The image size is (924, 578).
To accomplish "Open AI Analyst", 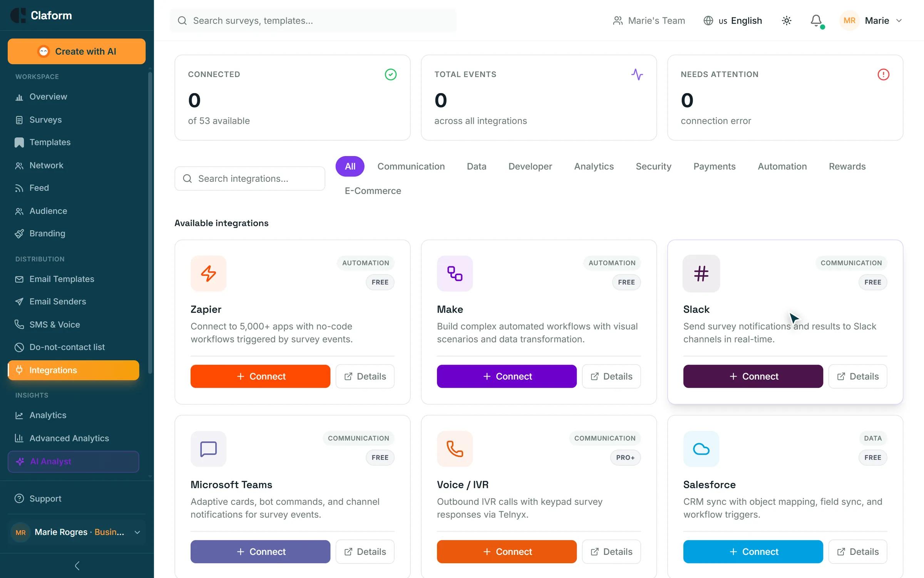I will point(73,461).
